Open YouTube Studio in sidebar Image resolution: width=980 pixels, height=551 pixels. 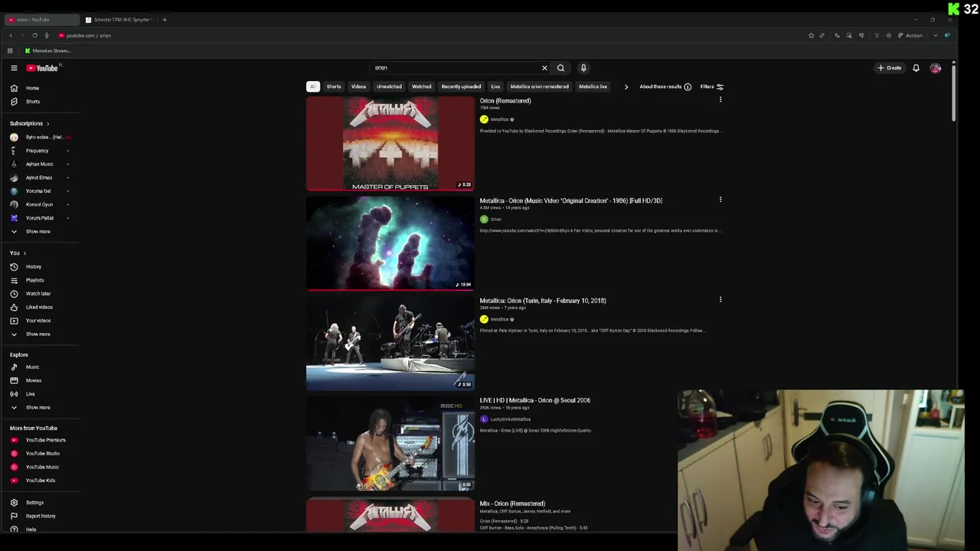coord(42,454)
